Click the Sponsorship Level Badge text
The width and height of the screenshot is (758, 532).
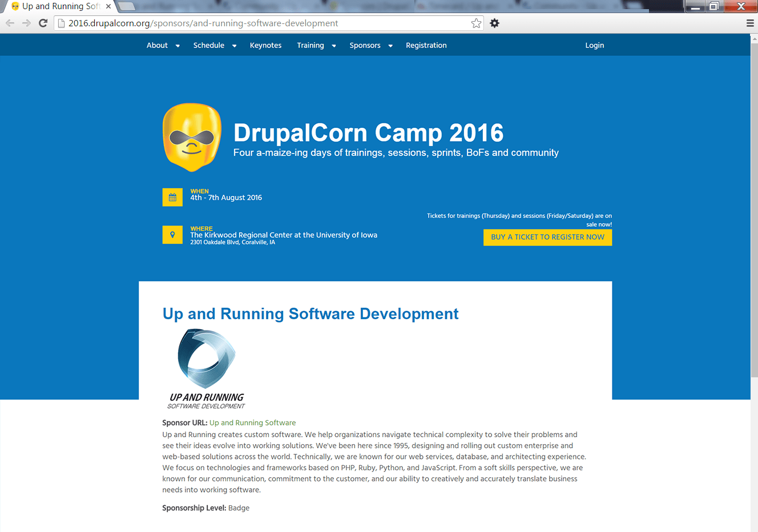[x=205, y=508]
